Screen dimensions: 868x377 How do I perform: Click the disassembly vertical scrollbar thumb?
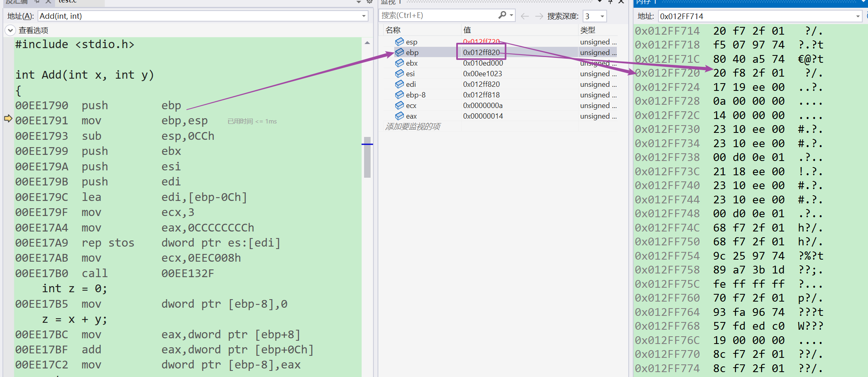pos(367,157)
